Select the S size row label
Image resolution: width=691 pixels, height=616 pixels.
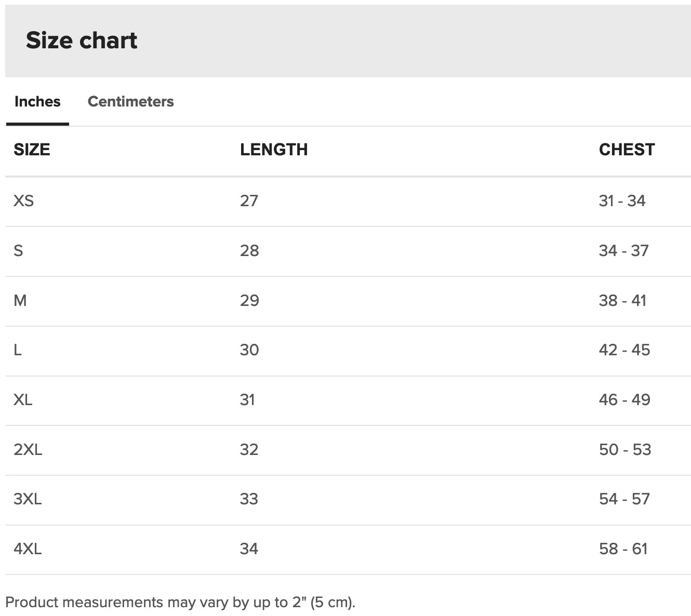point(18,250)
